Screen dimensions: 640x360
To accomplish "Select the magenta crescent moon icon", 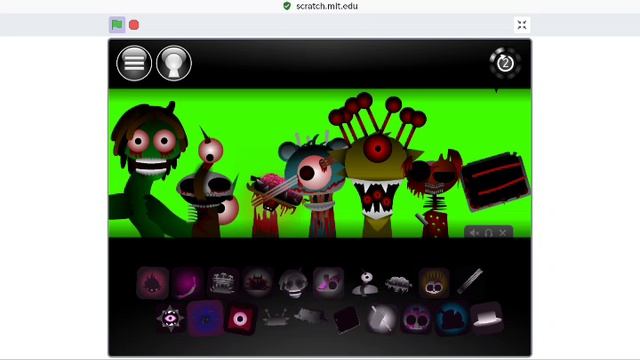I will coord(187,283).
